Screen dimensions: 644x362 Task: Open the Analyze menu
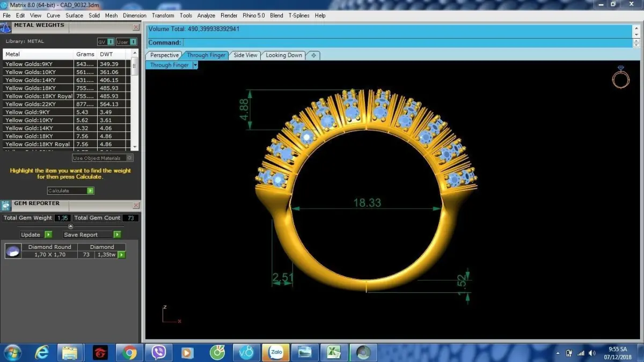(x=206, y=16)
